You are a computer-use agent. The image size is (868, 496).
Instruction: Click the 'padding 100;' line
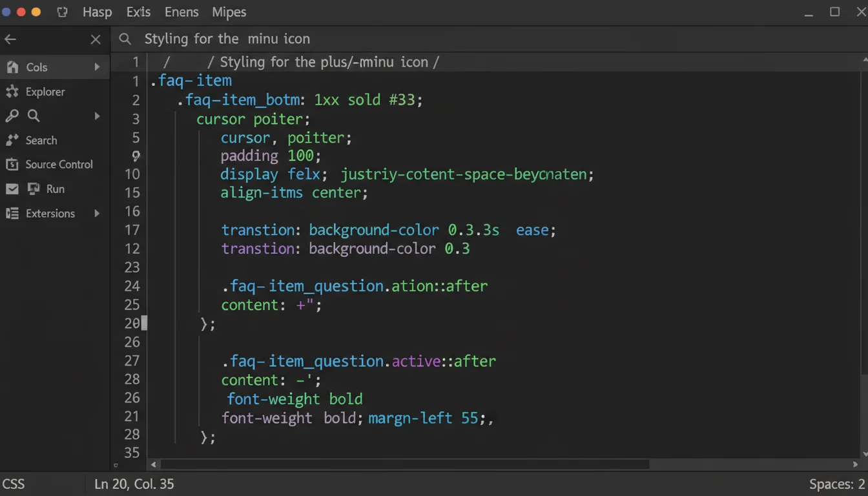pos(271,156)
